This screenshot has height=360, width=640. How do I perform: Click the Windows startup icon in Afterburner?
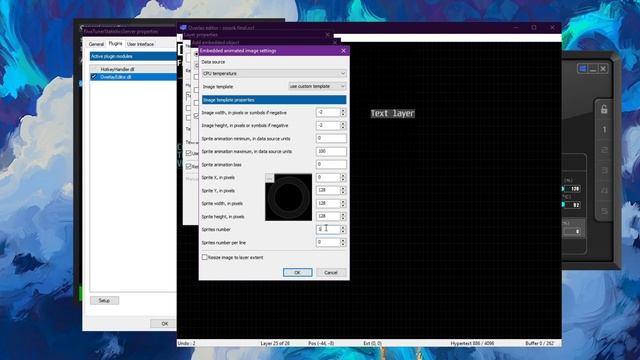[582, 69]
